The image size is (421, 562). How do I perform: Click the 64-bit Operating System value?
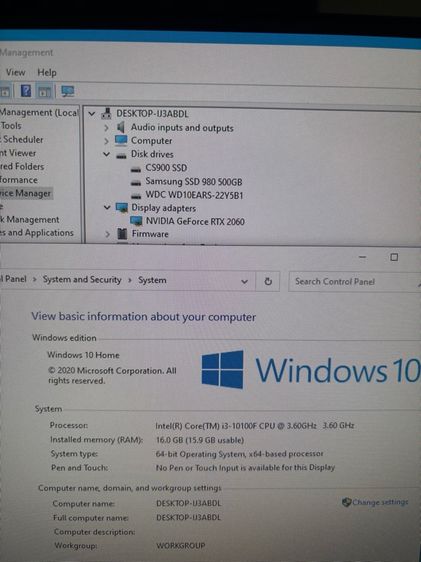click(239, 454)
